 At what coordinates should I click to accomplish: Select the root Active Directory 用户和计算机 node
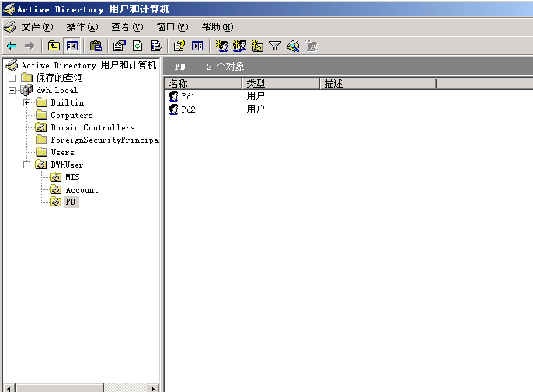pos(89,65)
